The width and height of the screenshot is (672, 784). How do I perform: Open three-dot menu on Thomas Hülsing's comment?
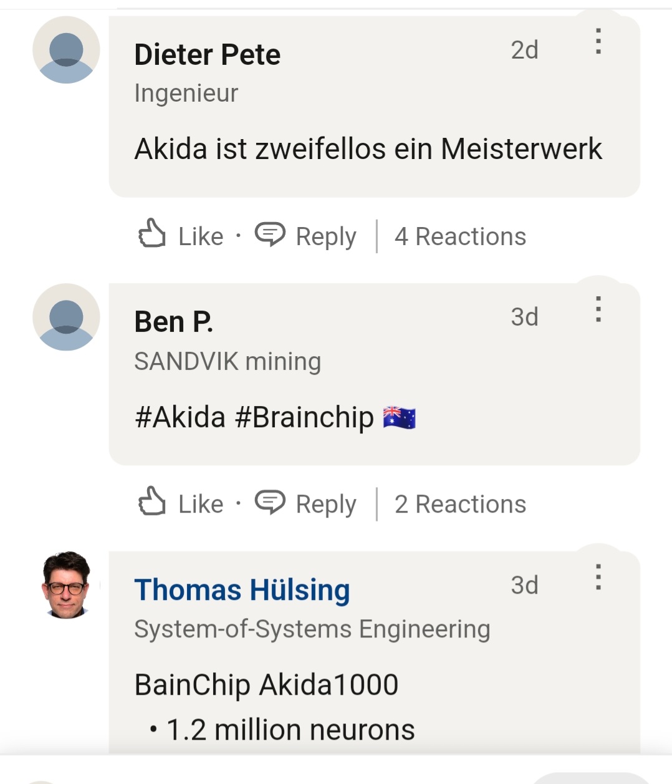(598, 577)
